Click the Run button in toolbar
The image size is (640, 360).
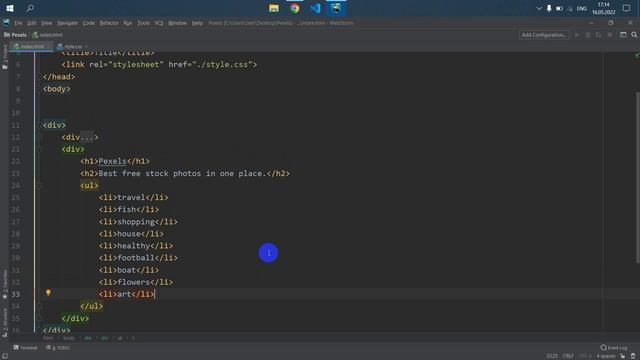point(577,35)
